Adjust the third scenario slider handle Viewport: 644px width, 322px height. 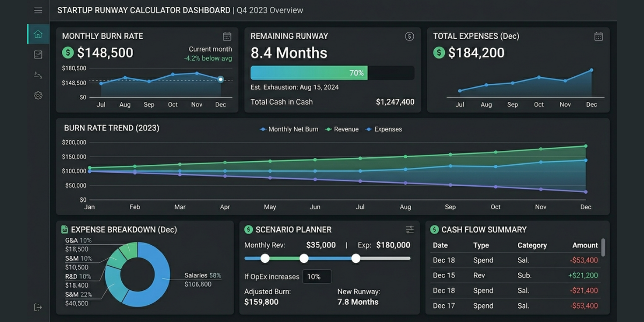tap(356, 258)
